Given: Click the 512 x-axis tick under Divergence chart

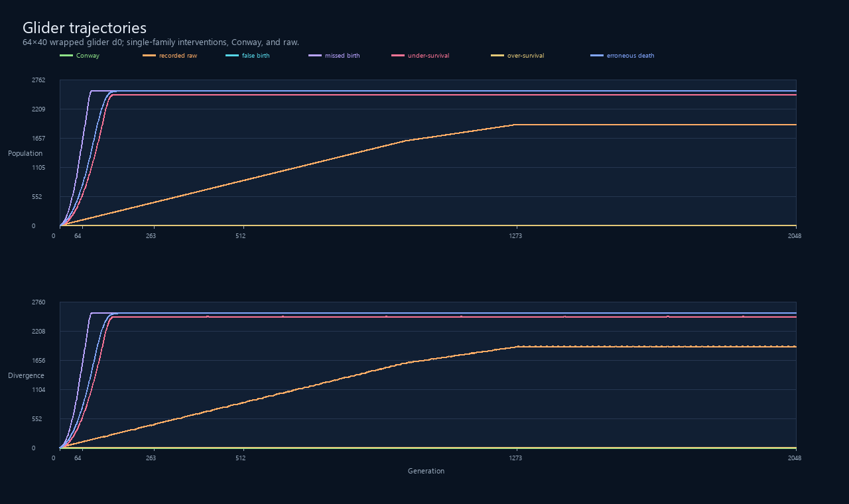Looking at the screenshot, I should (240, 458).
